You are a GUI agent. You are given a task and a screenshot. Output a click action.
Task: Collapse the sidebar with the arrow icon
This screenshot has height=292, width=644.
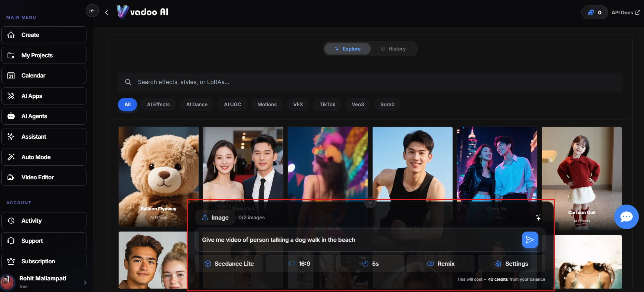tap(92, 11)
